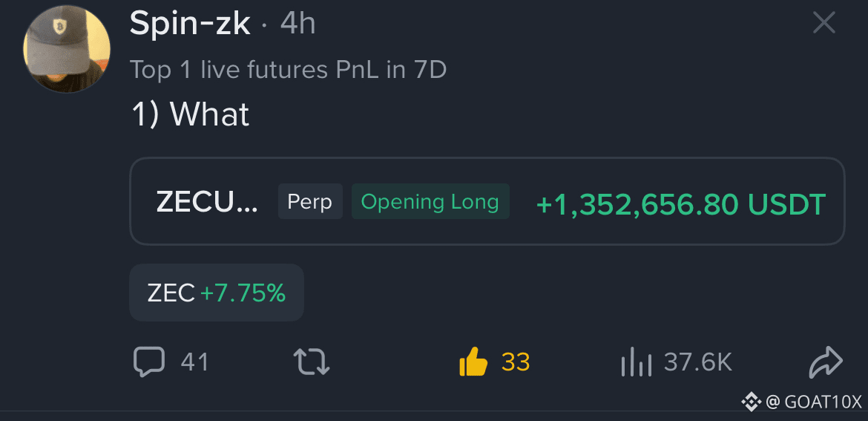Image resolution: width=868 pixels, height=421 pixels.
Task: Share the post via arrow icon
Action: [826, 362]
